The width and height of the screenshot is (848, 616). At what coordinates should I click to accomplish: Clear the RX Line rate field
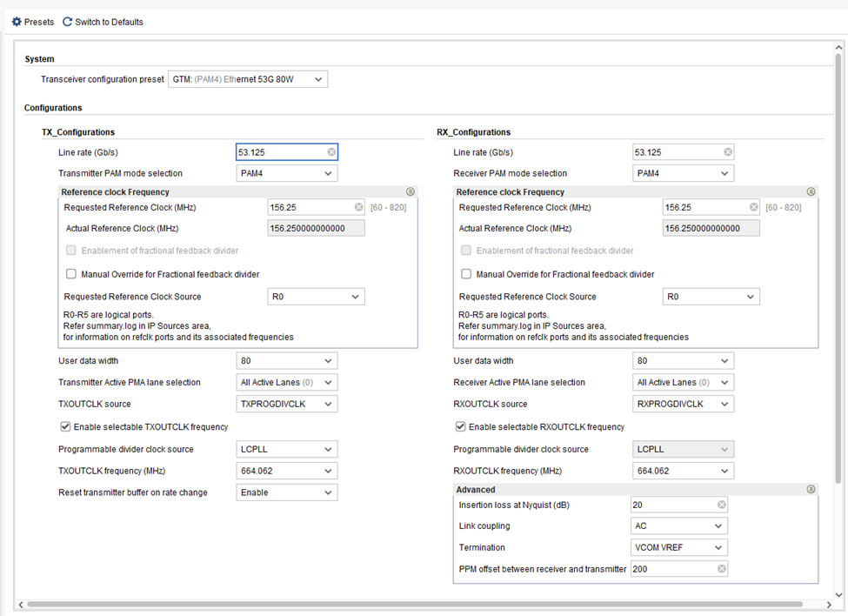point(727,152)
